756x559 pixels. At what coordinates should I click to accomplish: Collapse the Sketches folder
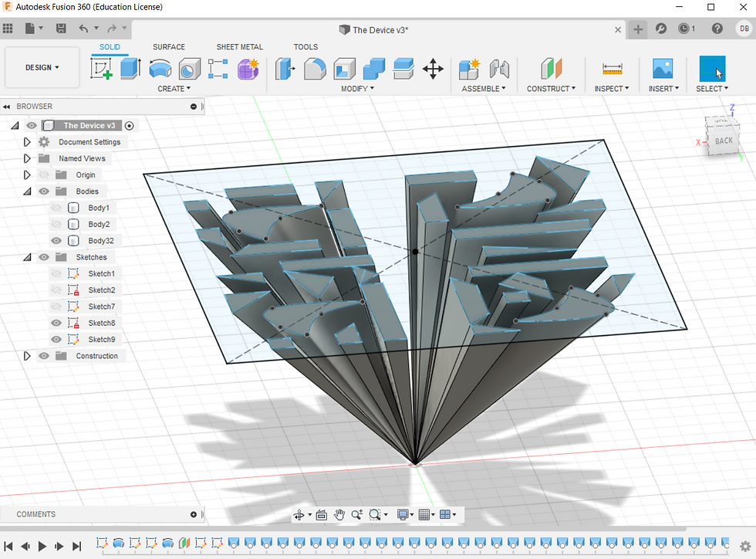28,257
